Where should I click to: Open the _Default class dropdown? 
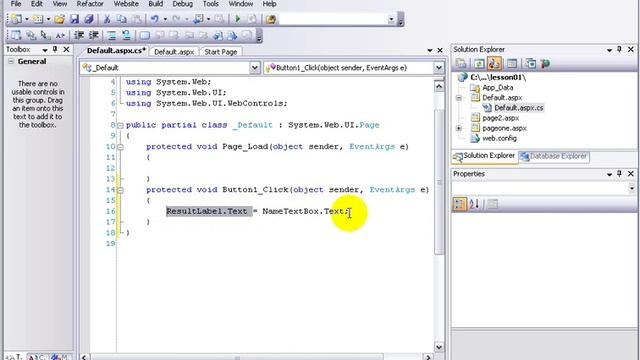[255, 68]
